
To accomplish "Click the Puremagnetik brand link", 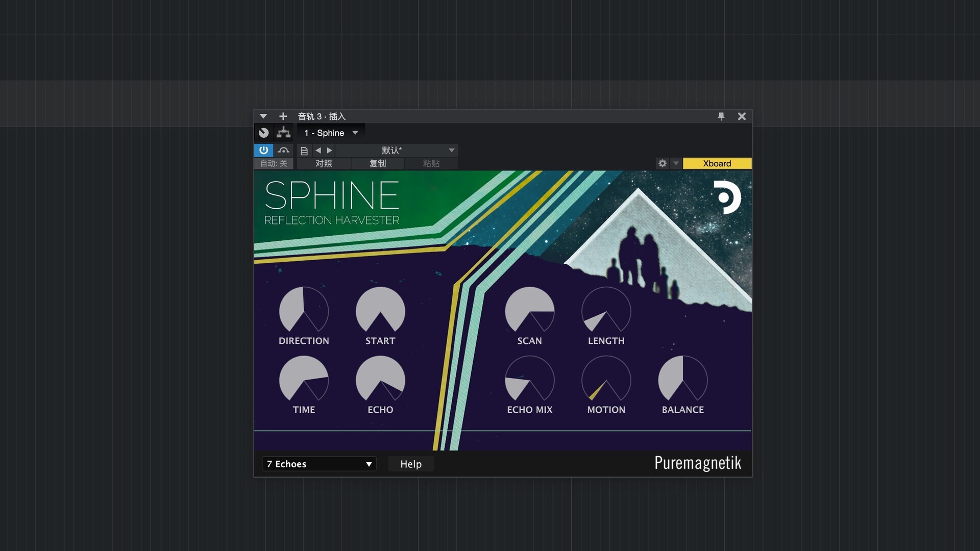I will tap(698, 463).
